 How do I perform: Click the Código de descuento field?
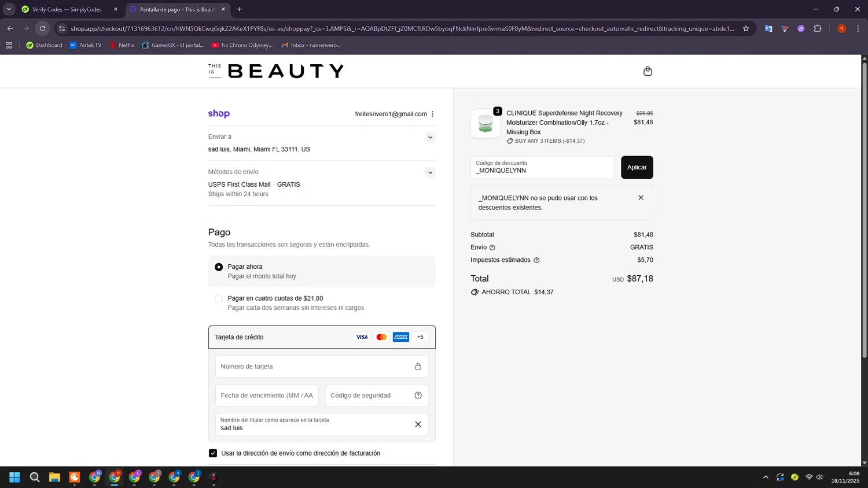543,168
